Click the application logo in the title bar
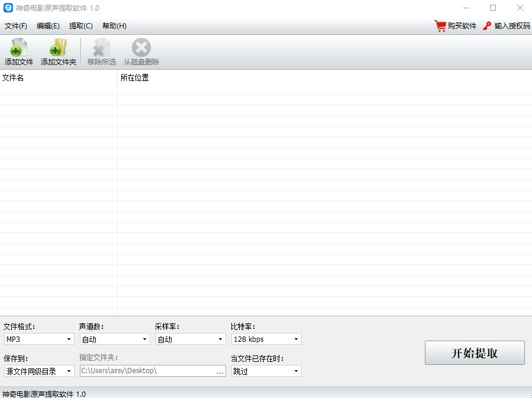The width and height of the screenshot is (532, 398). pos(8,8)
